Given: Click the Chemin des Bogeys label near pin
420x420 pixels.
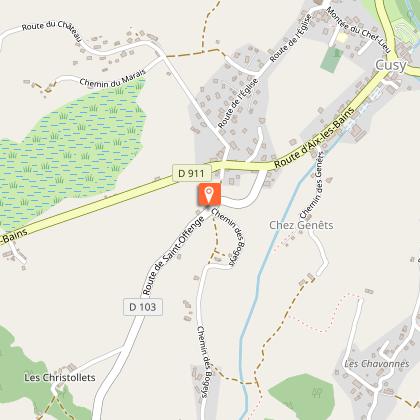Looking at the screenshot, I should (x=229, y=236).
